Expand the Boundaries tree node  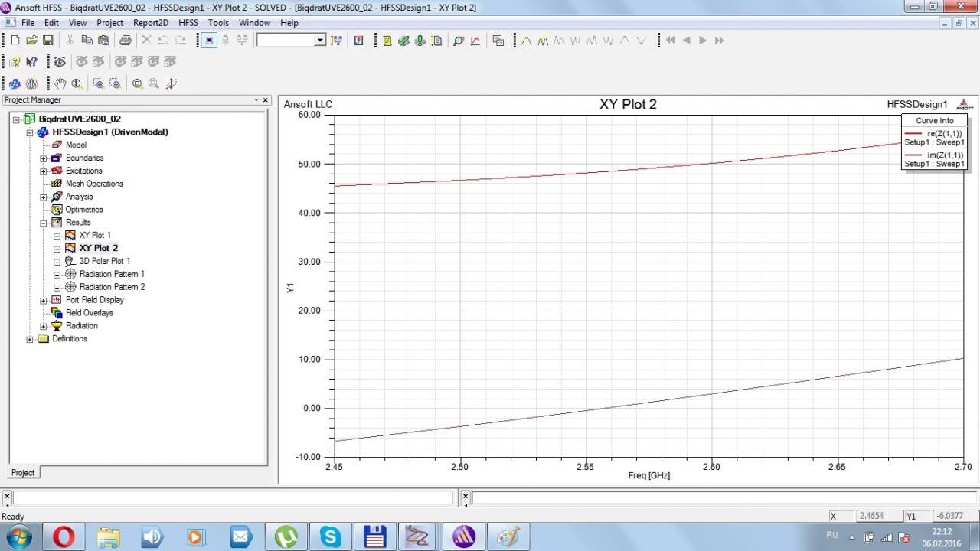point(44,158)
